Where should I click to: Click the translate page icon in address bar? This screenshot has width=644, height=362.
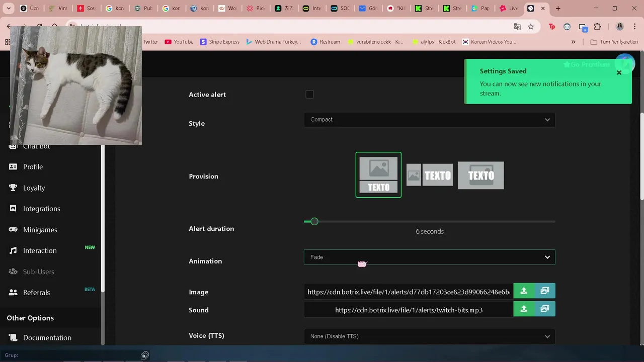pyautogui.click(x=517, y=27)
